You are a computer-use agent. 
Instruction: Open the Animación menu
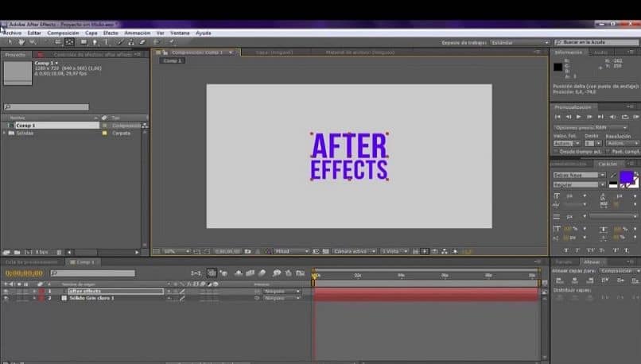138,33
